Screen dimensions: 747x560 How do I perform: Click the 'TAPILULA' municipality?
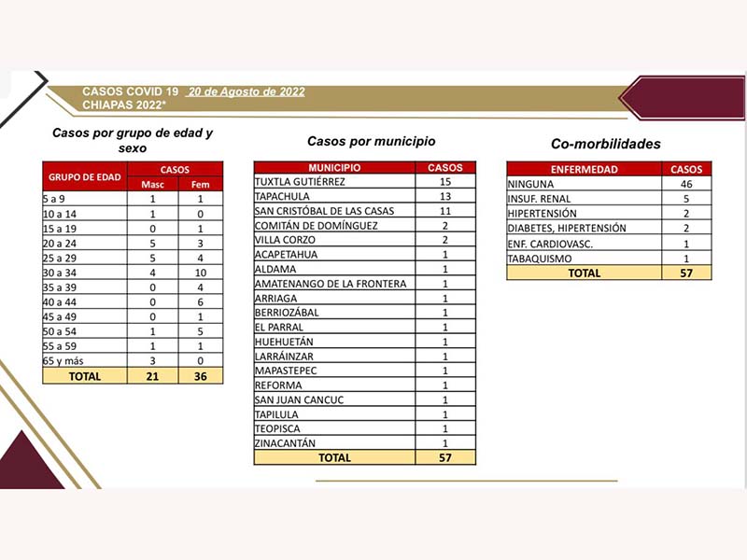[x=276, y=414]
